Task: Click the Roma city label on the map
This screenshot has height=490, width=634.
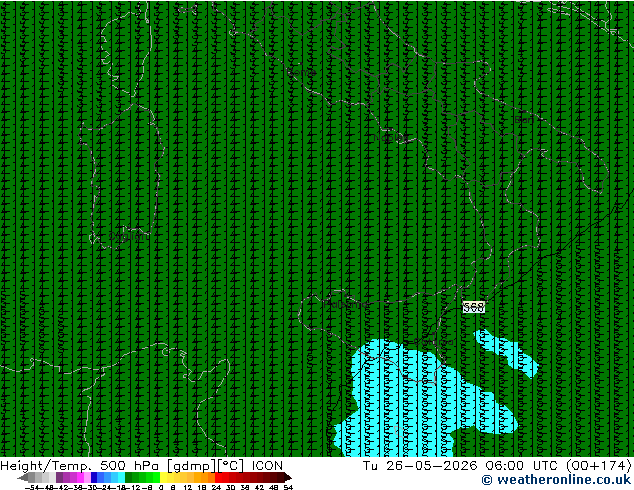Action: click(302, 73)
